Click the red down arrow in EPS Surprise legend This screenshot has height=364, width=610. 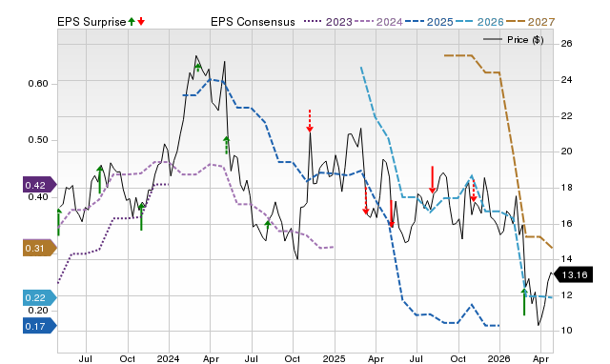141,21
